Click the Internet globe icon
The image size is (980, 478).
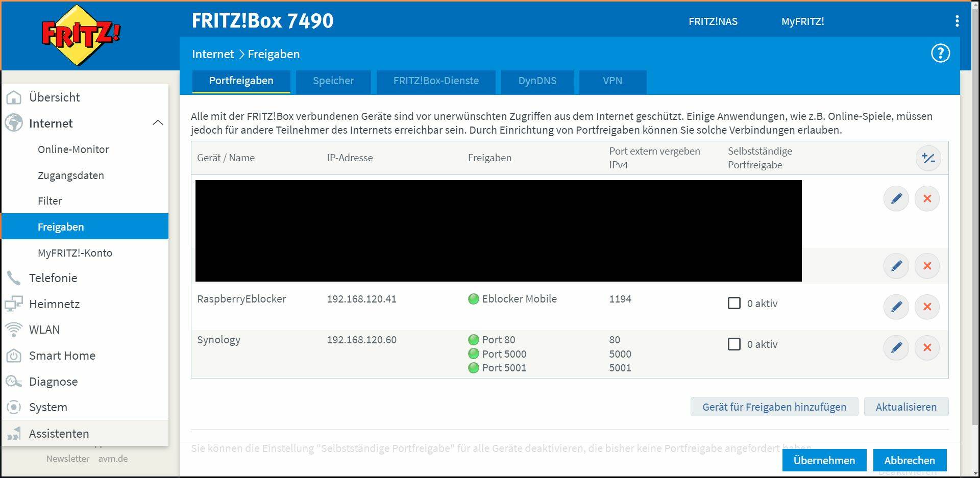pos(14,123)
